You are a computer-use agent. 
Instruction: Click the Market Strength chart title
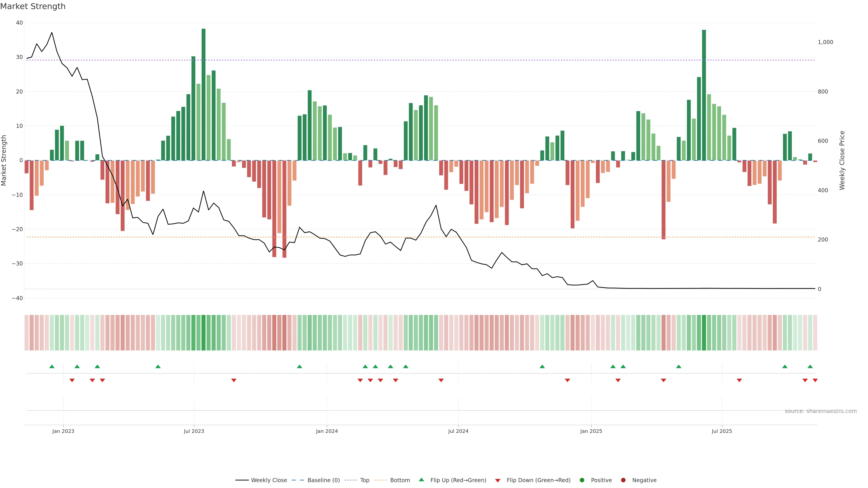click(33, 6)
